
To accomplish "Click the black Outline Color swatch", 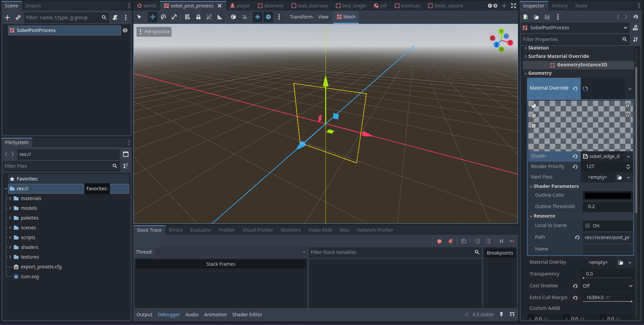I will 607,195.
